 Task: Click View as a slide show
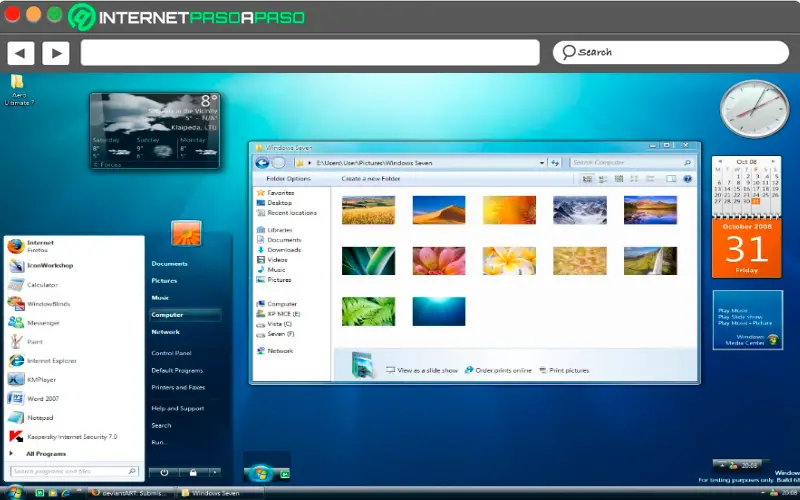(422, 370)
